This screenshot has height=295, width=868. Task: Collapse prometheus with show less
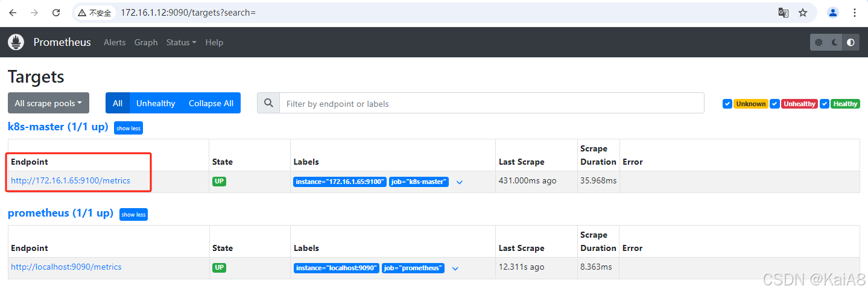(133, 214)
